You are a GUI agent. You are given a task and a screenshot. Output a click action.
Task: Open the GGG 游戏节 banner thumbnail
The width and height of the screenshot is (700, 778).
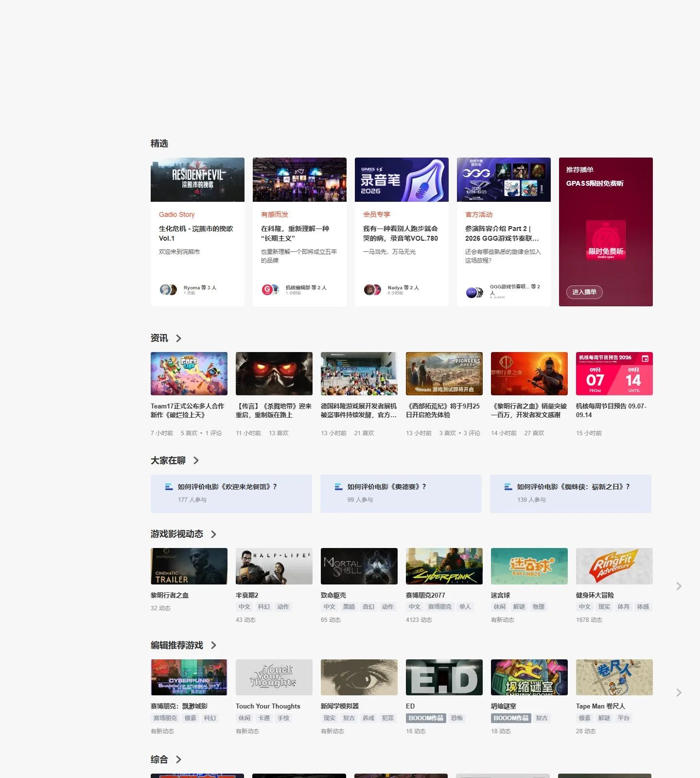pos(504,179)
